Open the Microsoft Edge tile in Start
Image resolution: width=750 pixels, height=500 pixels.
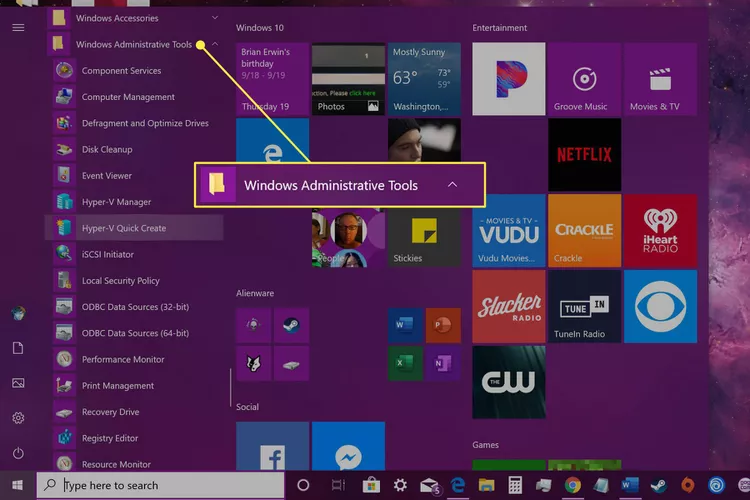272,141
